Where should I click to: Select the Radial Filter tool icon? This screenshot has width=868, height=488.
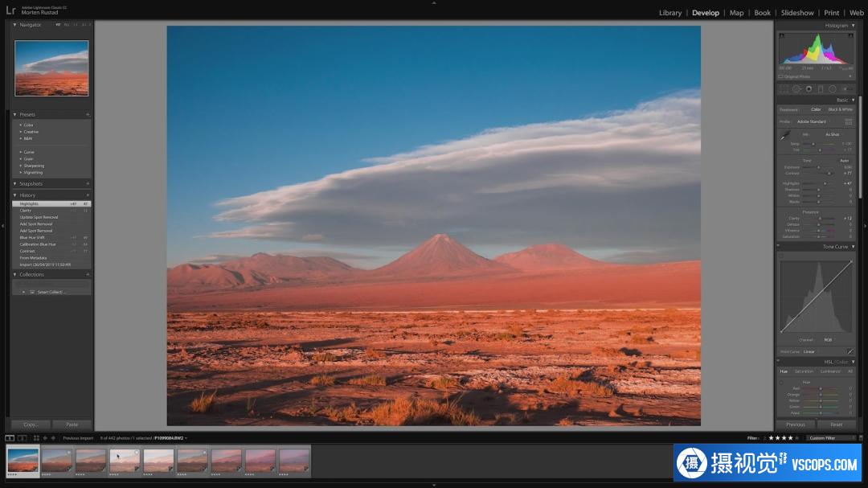point(833,88)
